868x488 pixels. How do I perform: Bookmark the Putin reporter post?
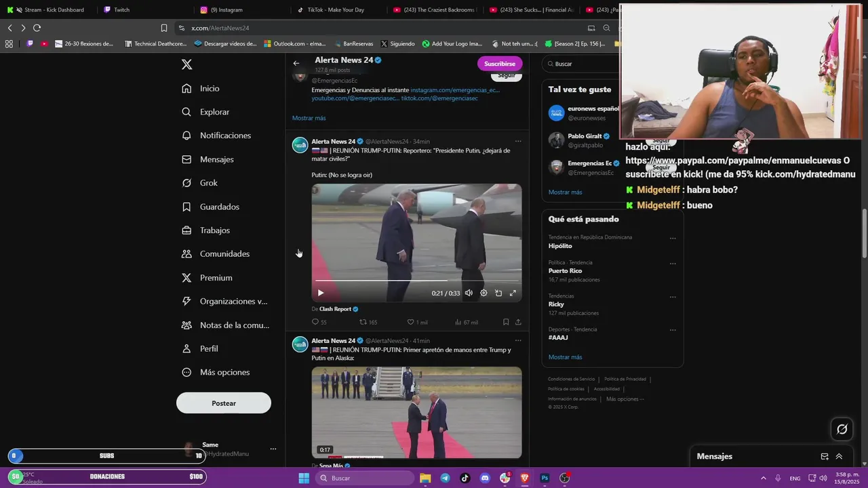(506, 322)
